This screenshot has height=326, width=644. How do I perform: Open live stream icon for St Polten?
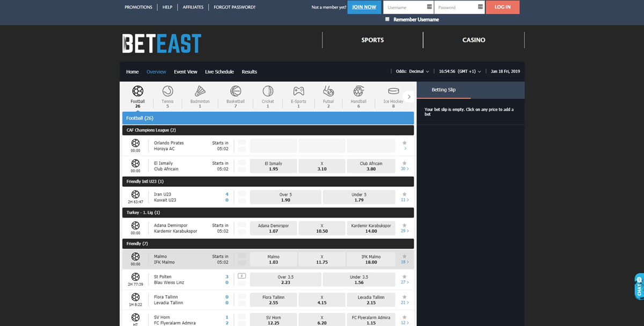[x=241, y=276]
